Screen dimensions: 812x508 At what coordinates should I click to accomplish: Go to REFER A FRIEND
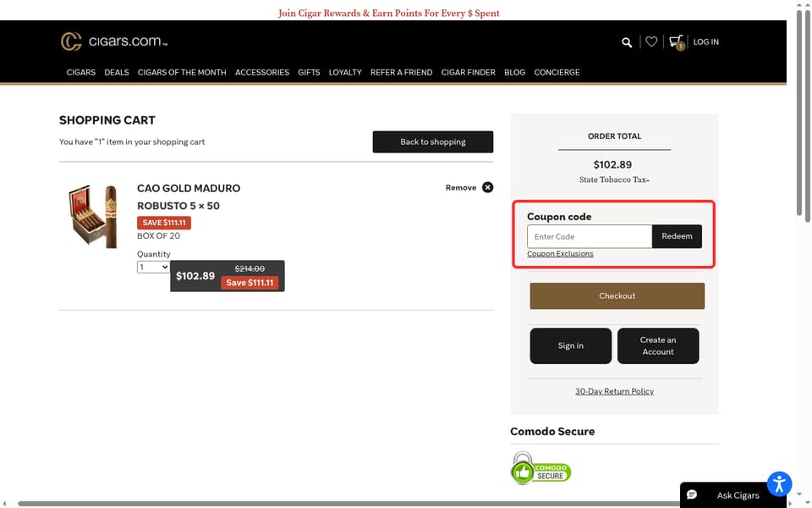point(401,73)
